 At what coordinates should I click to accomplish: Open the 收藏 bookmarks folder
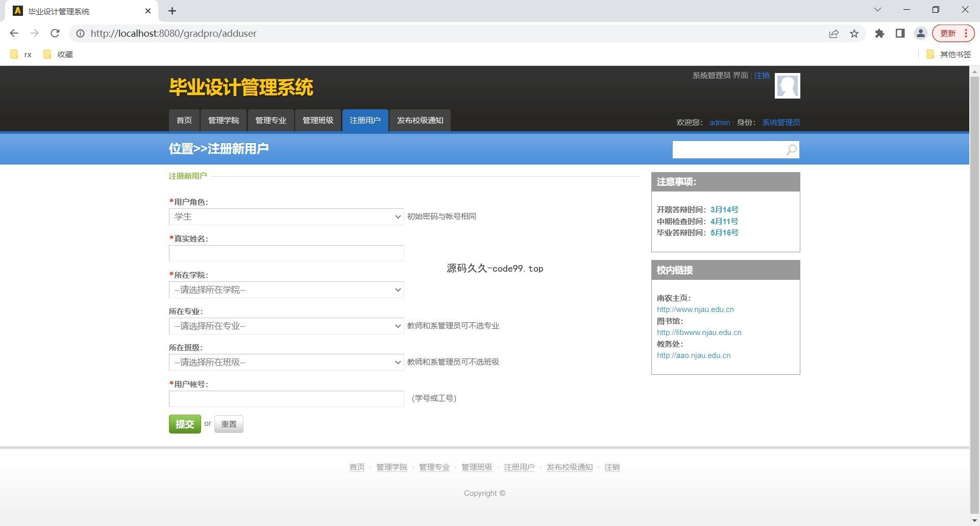[58, 54]
